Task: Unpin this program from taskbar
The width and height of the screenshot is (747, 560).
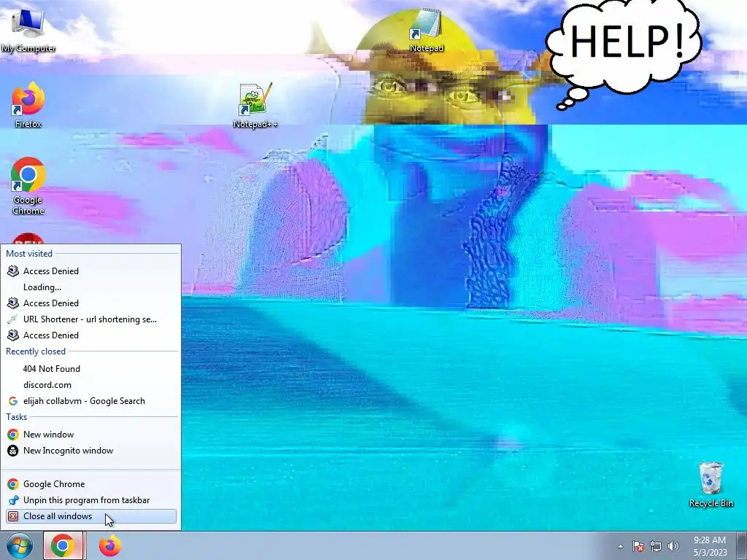Action: 90,500
